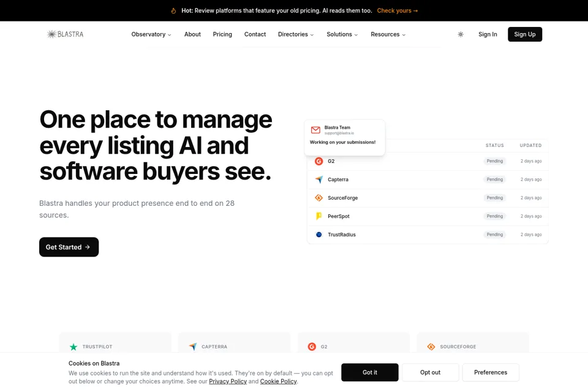Click the Sign Up button
Viewport: 588px width, 392px height.
pyautogui.click(x=525, y=34)
